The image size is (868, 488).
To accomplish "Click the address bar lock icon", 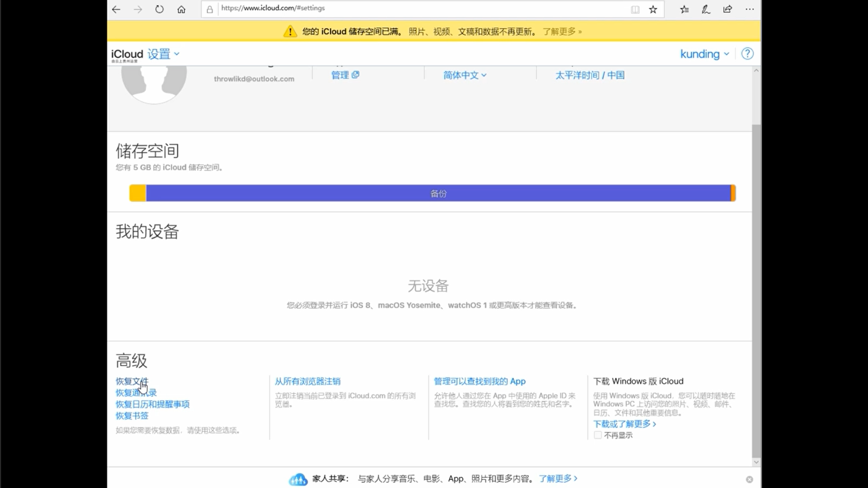I will [x=209, y=9].
